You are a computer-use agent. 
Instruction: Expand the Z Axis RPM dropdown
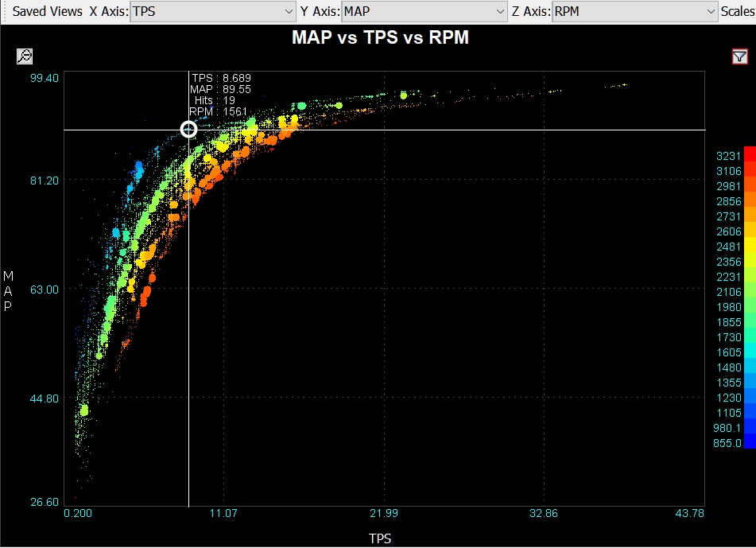pos(635,11)
